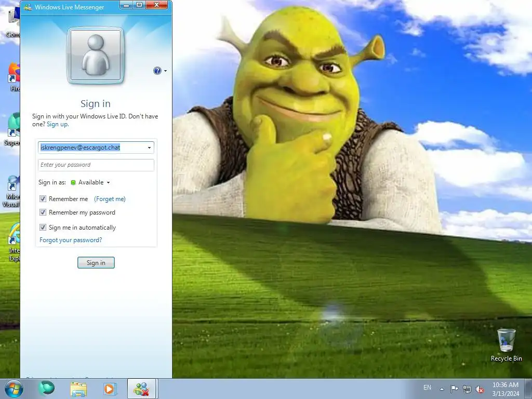Open Forgot your password link
Image resolution: width=532 pixels, height=399 pixels.
point(71,240)
